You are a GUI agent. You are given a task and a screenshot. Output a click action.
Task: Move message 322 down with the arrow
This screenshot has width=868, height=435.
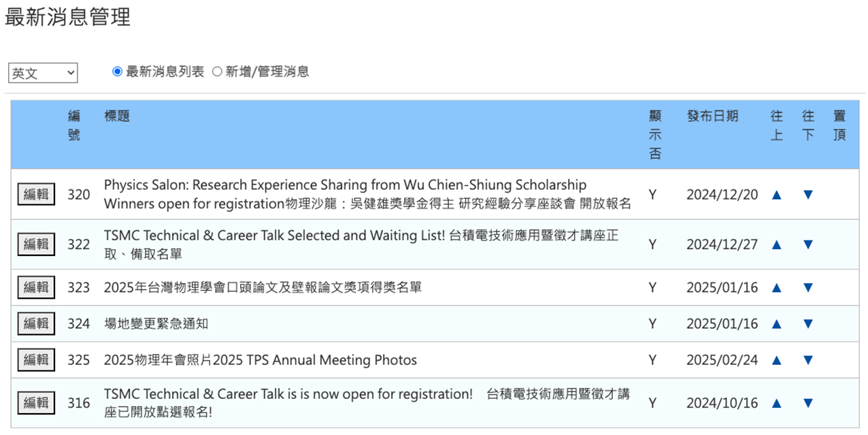pyautogui.click(x=808, y=244)
